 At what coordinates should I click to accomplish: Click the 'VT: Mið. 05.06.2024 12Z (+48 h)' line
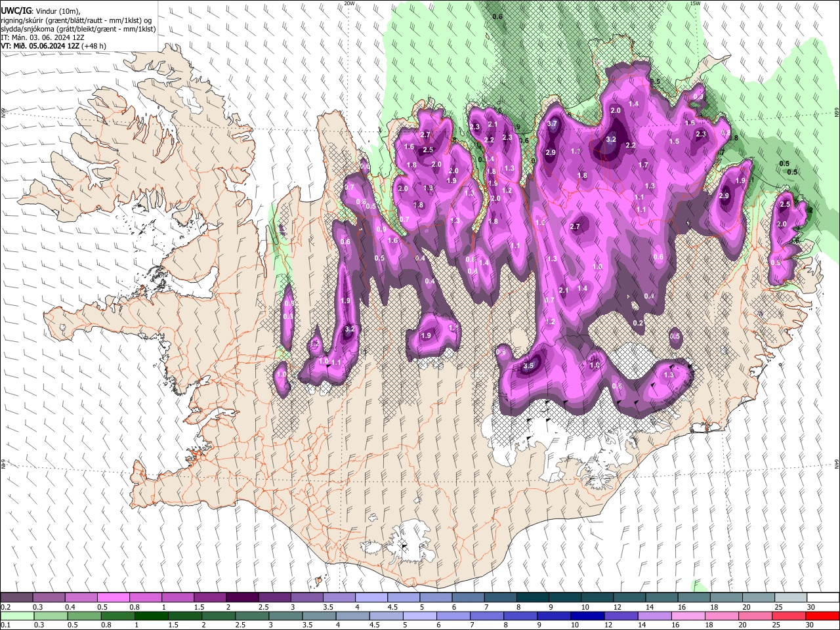(53, 46)
